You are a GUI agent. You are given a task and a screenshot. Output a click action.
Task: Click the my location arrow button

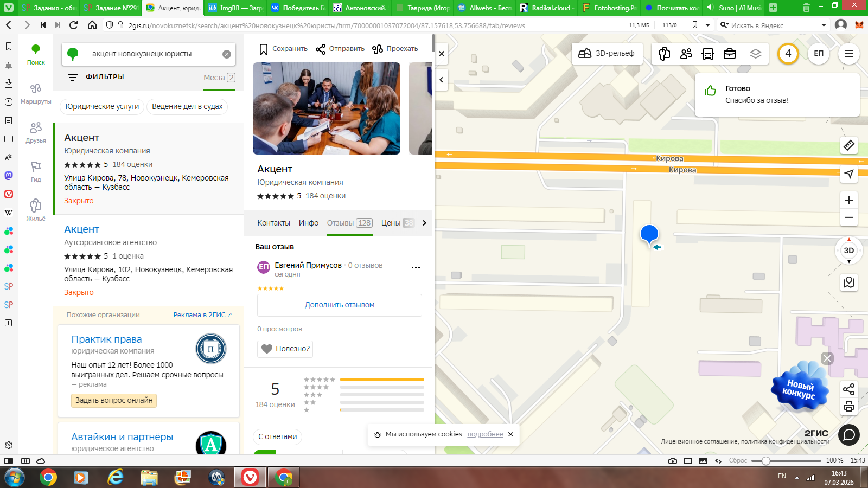click(849, 174)
